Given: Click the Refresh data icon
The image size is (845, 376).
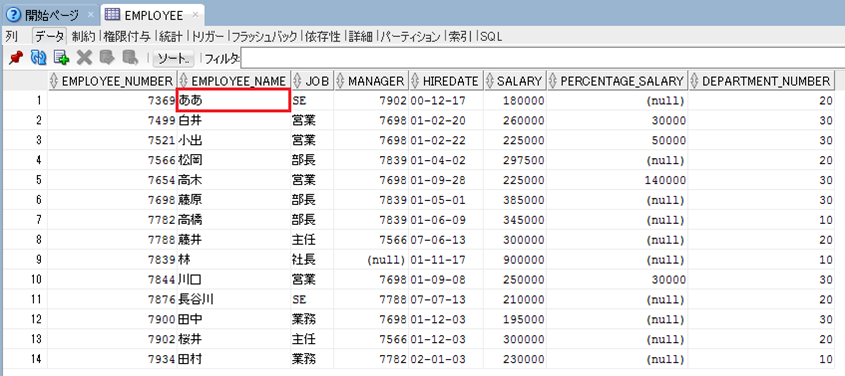Looking at the screenshot, I should [38, 58].
